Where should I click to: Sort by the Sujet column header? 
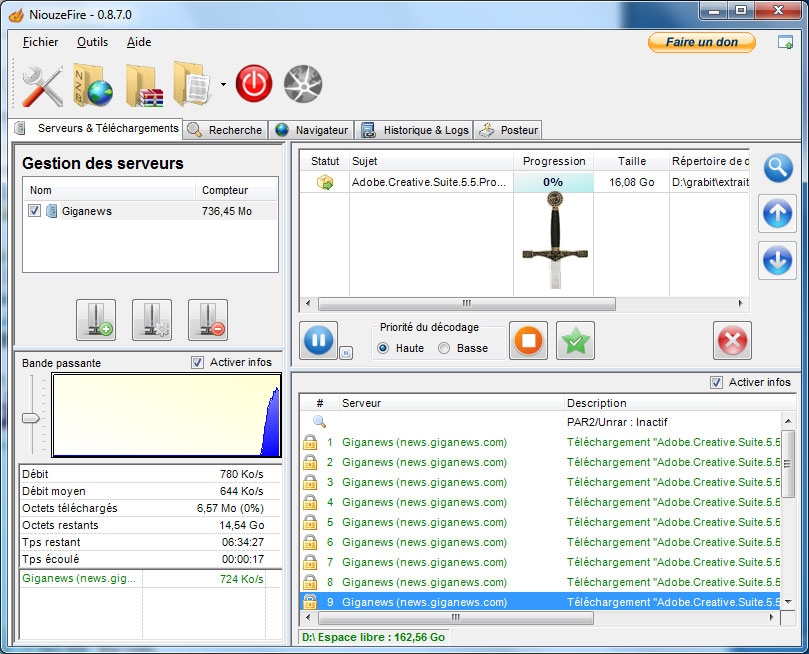(x=431, y=161)
